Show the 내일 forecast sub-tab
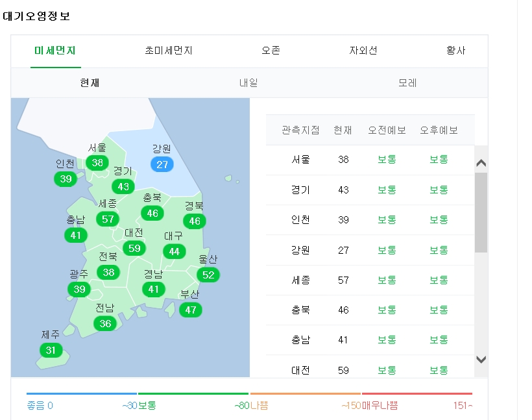 248,82
